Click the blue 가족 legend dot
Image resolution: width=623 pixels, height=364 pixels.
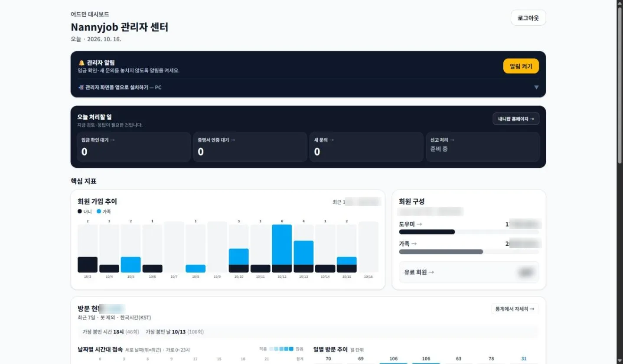[x=99, y=211]
